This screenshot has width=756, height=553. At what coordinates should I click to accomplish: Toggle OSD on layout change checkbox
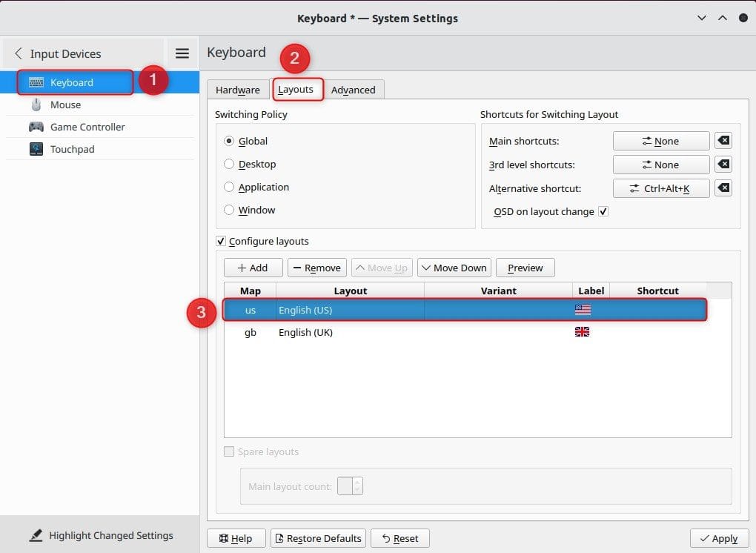tap(603, 212)
